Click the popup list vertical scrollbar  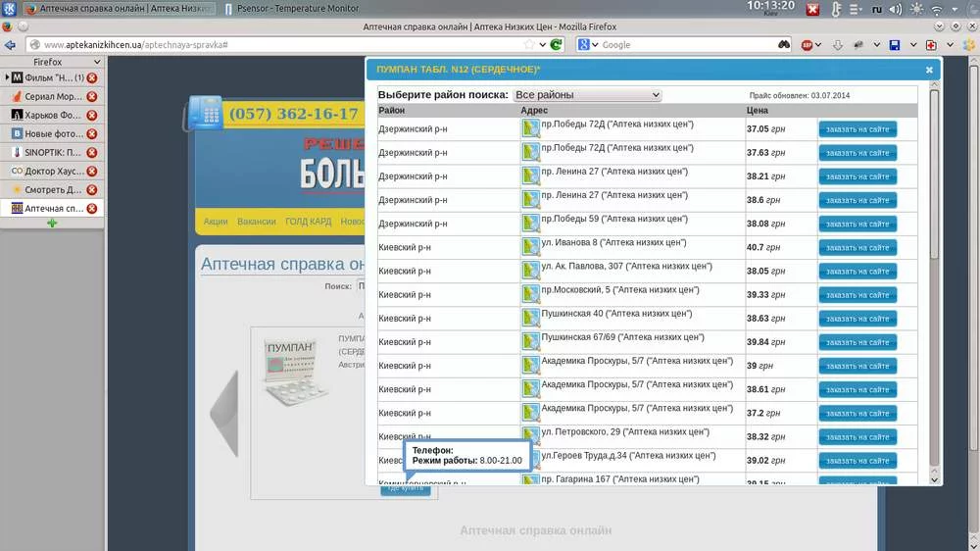934,175
